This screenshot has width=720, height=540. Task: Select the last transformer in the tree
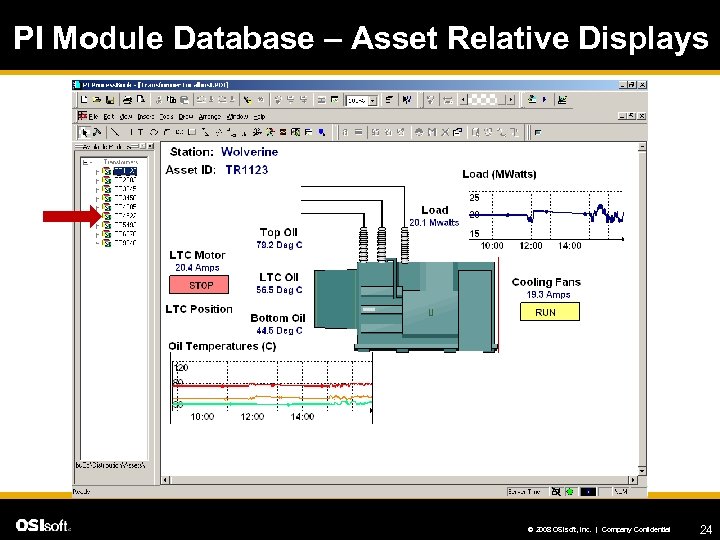tap(125, 243)
